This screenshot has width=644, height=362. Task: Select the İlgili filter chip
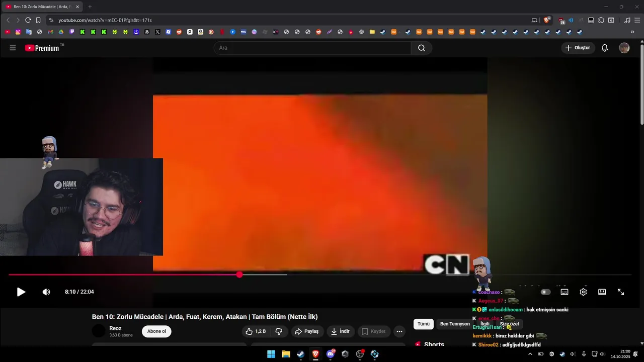click(x=485, y=324)
